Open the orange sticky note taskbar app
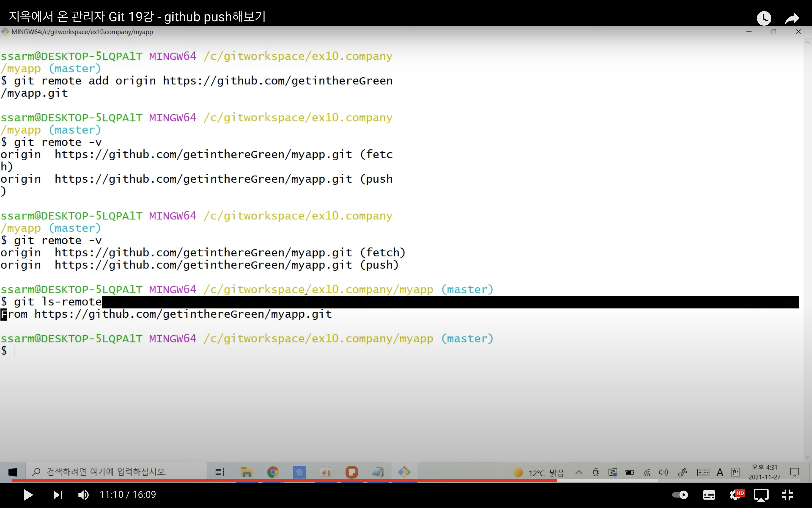This screenshot has width=812, height=508. click(352, 472)
